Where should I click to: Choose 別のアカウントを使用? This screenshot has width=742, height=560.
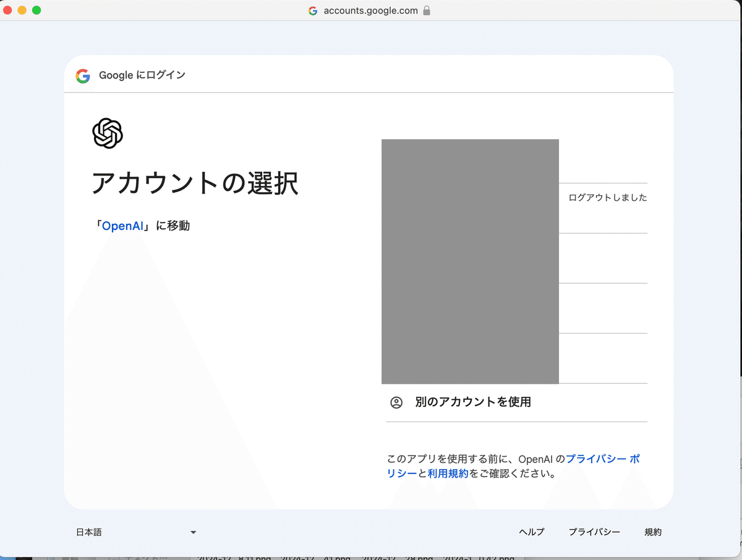click(516, 402)
